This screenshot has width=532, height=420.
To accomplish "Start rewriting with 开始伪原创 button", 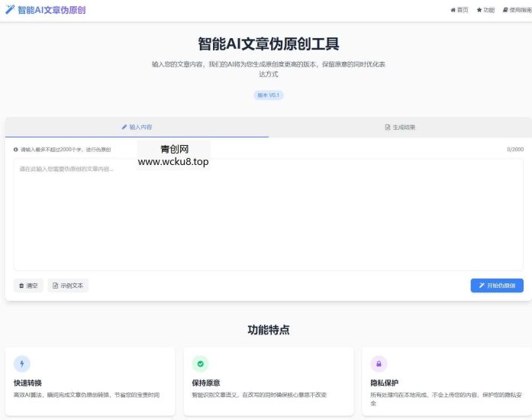I will pyautogui.click(x=497, y=286).
